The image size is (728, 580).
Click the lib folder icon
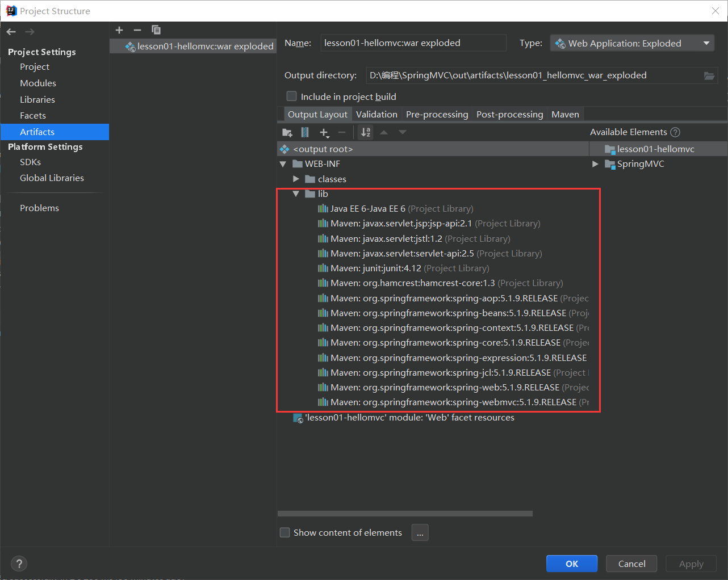310,194
